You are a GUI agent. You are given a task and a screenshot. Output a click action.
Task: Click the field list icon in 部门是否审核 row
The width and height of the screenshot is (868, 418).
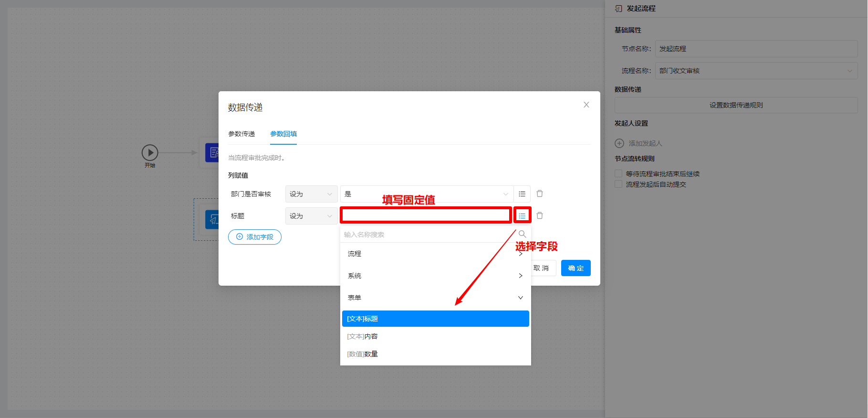(x=522, y=194)
